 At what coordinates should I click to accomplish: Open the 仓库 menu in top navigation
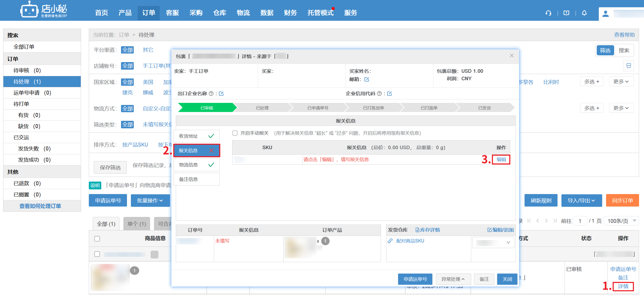tap(219, 13)
